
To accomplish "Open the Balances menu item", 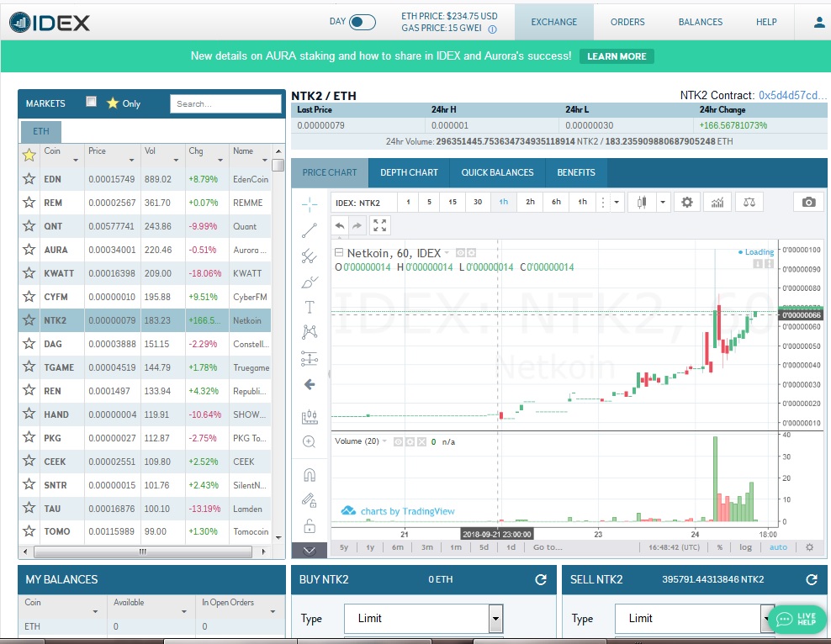I will pyautogui.click(x=700, y=22).
